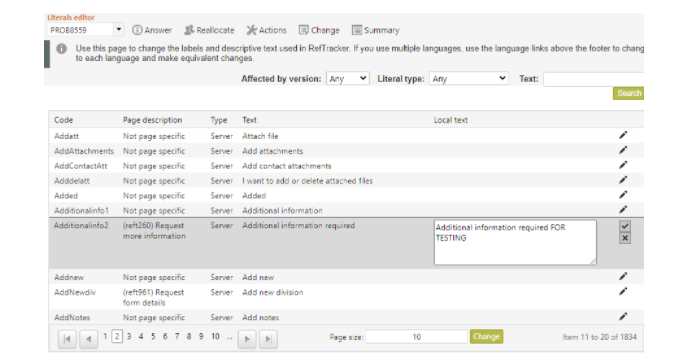The width and height of the screenshot is (688, 362).
Task: Go to page 10
Action: coord(215,336)
